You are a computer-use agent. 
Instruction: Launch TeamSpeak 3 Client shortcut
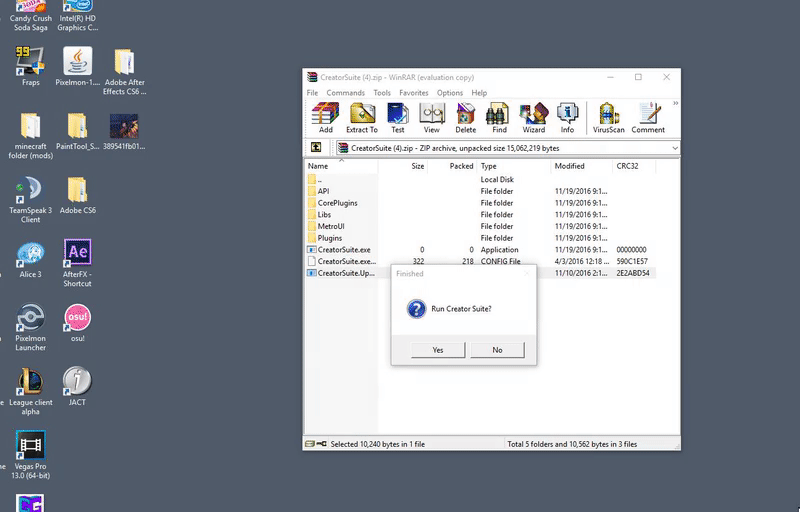(31, 199)
